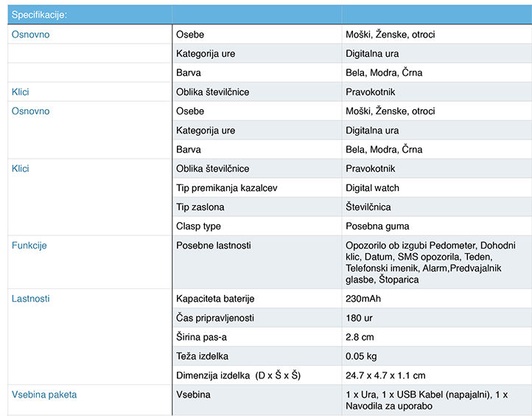532x416 pixels.
Task: Click the 0.05 kg weight value
Action: 363,356
